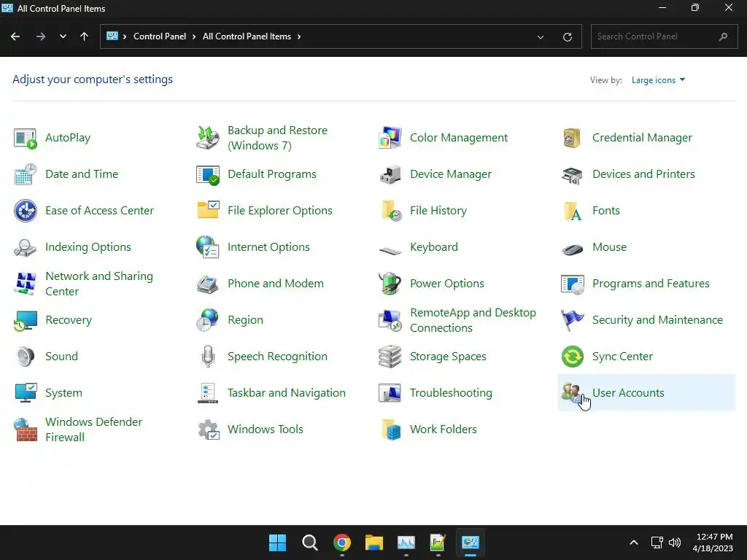Open recent locations dropdown arrow
747x560 pixels.
(x=63, y=36)
